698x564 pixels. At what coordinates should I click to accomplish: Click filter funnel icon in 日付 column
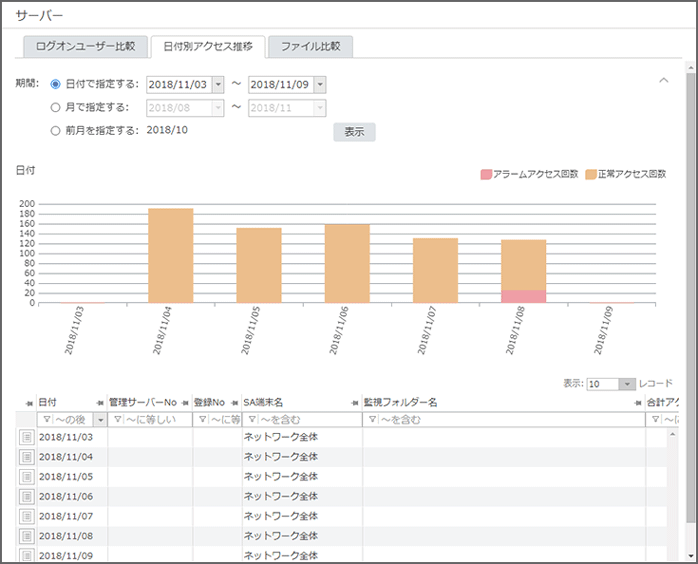[x=45, y=420]
